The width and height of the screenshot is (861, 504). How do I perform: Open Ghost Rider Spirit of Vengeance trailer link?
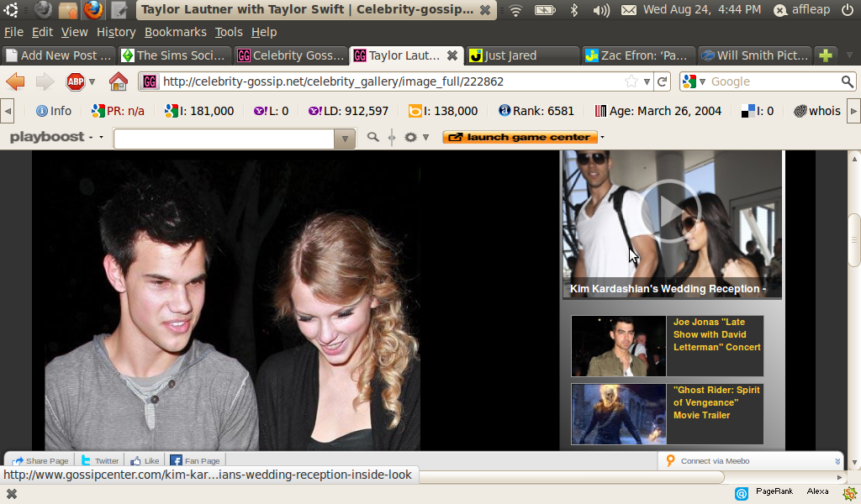tap(716, 402)
